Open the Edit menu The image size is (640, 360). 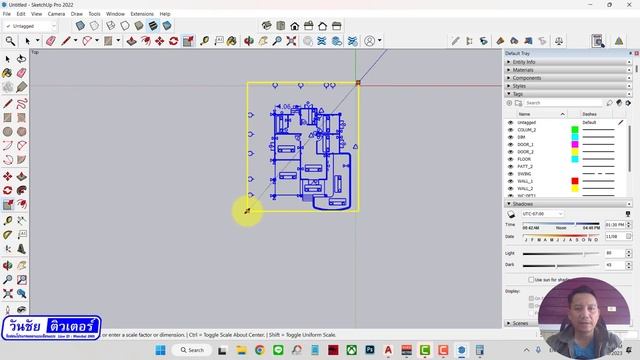21,14
